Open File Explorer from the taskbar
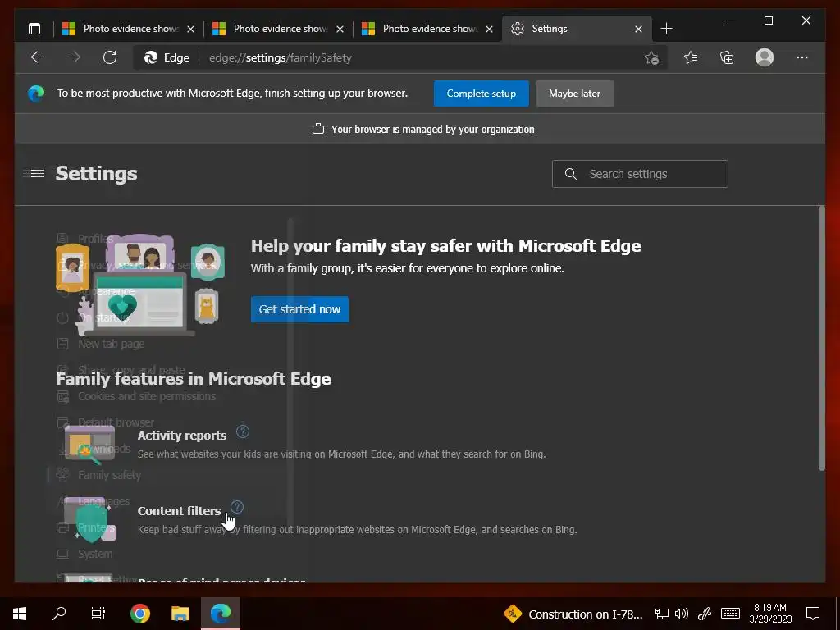Image resolution: width=840 pixels, height=630 pixels. point(180,614)
